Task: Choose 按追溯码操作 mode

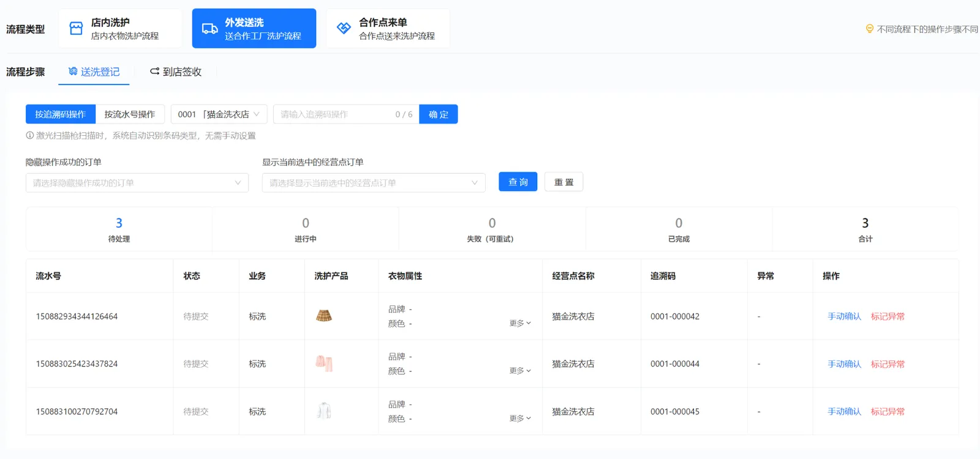Action: click(61, 114)
